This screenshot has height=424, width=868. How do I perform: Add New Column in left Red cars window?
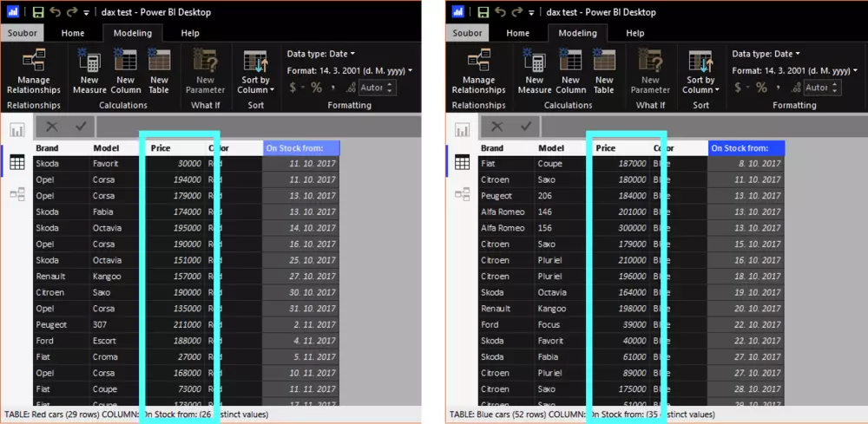coord(125,71)
